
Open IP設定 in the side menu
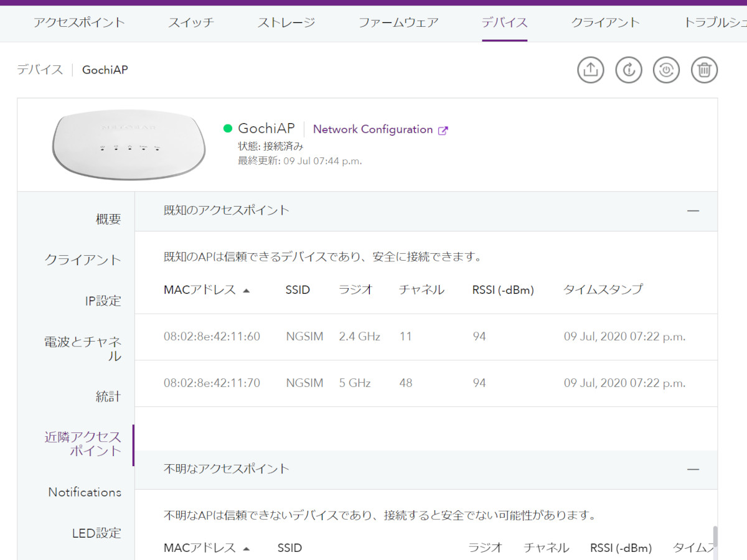pyautogui.click(x=103, y=301)
